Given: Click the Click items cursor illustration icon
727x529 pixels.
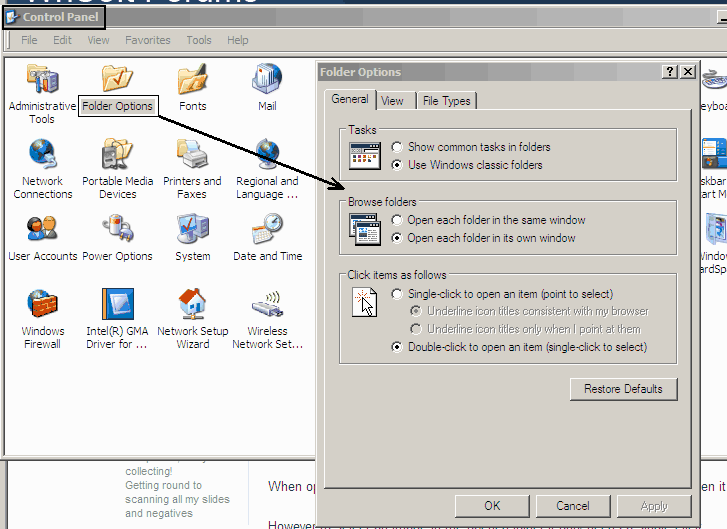Looking at the screenshot, I should click(364, 302).
